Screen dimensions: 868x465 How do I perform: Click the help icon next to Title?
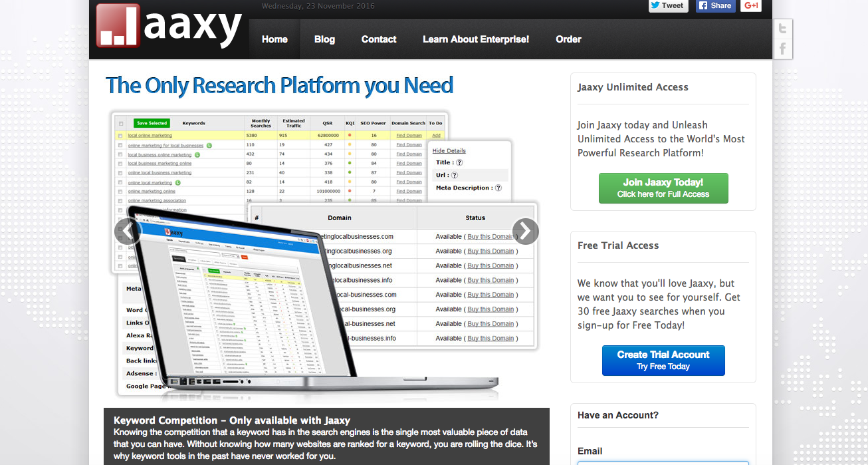tap(459, 162)
